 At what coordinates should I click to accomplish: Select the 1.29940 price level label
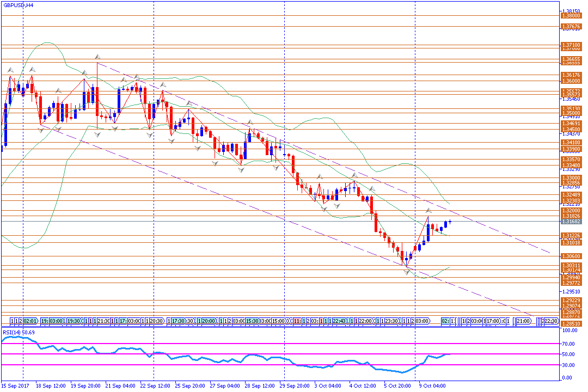coord(571,278)
